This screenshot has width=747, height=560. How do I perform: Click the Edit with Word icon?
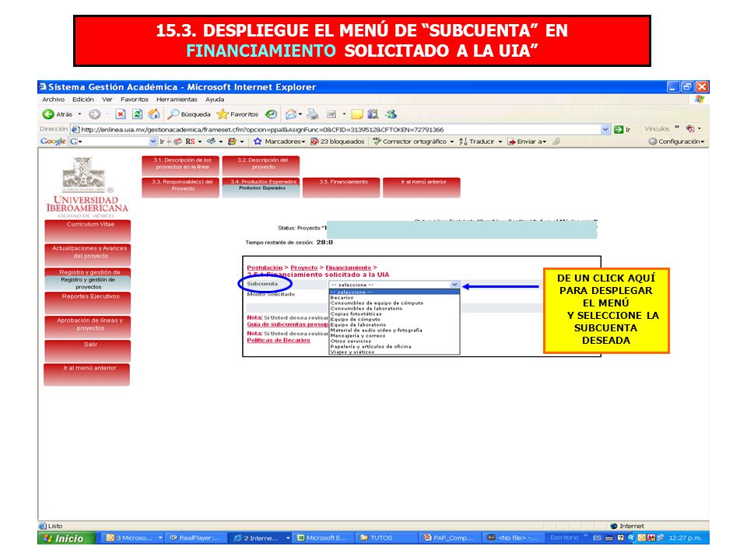pos(331,114)
